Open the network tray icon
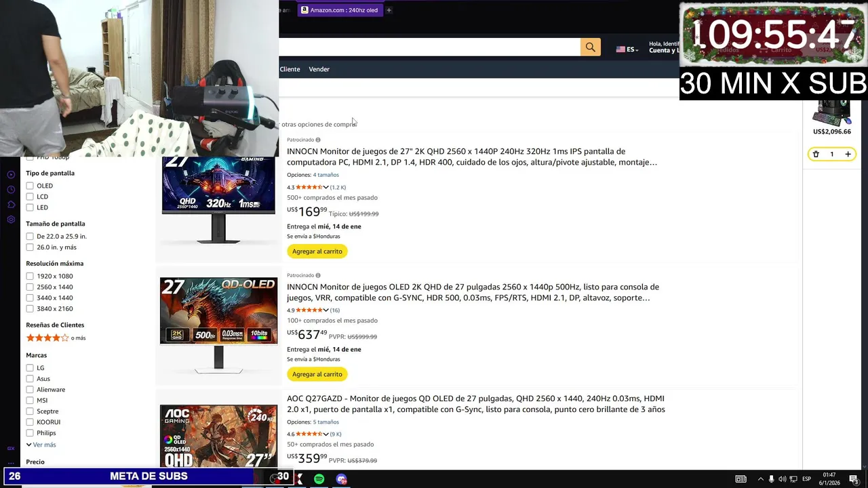The height and width of the screenshot is (488, 868). [x=793, y=479]
